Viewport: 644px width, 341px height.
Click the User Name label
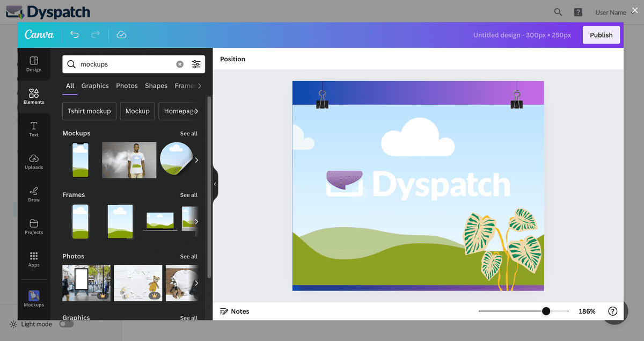[x=611, y=12]
